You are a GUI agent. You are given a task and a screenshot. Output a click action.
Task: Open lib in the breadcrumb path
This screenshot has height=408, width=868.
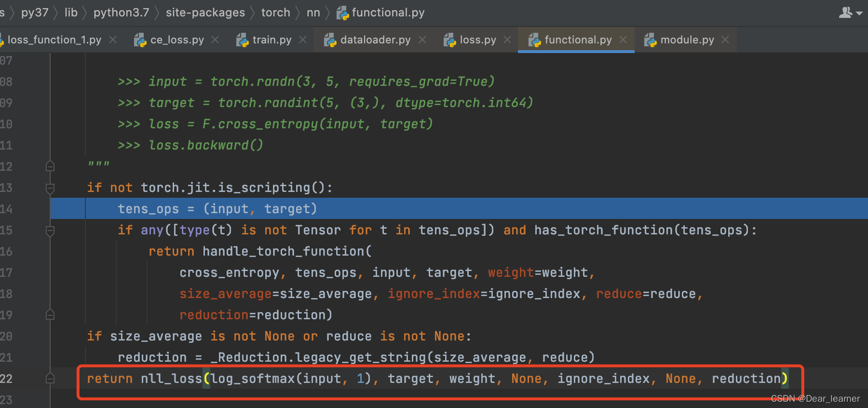71,13
